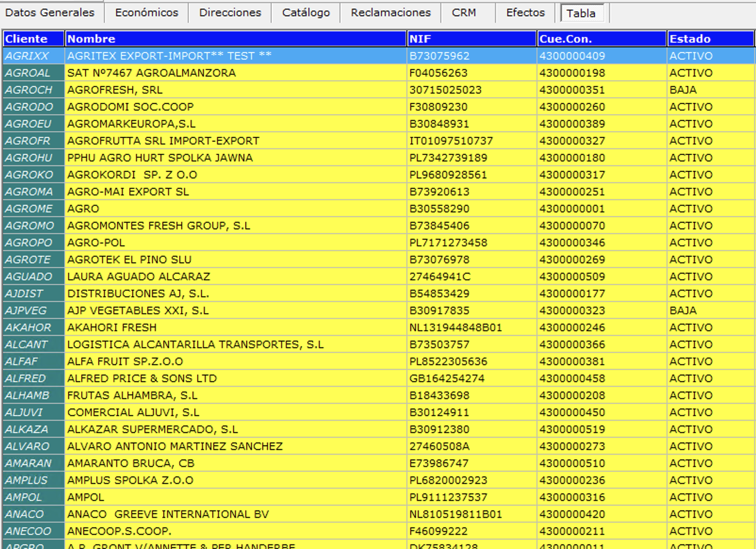Click the Tabla tab
Viewport: 756px width, 549px height.
(581, 13)
